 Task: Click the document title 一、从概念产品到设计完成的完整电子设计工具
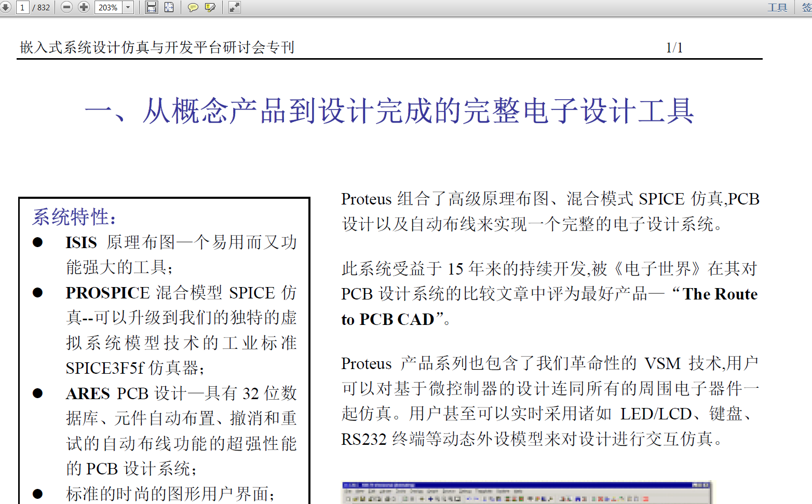click(389, 111)
